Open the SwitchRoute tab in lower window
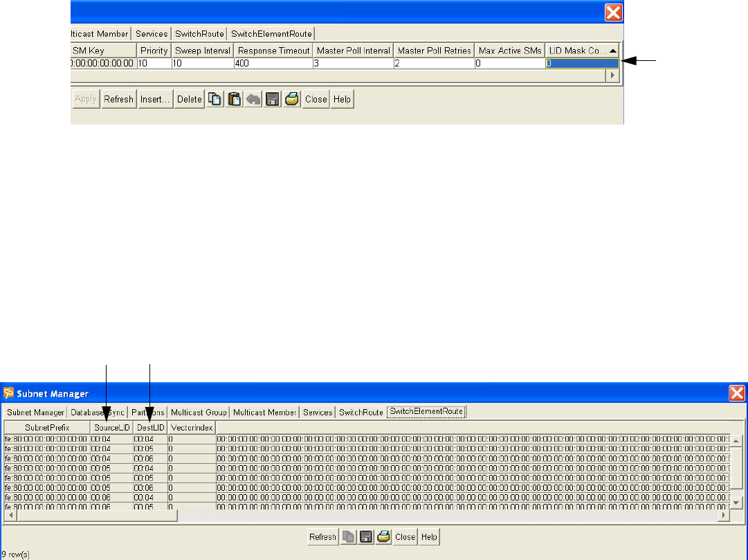This screenshot has height=560, width=748. [x=361, y=412]
